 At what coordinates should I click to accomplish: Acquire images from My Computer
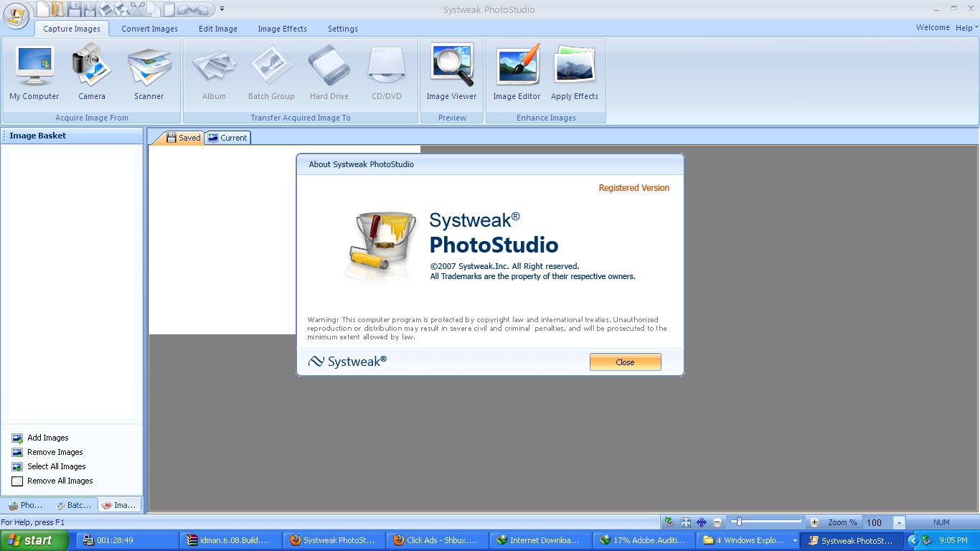click(x=34, y=72)
